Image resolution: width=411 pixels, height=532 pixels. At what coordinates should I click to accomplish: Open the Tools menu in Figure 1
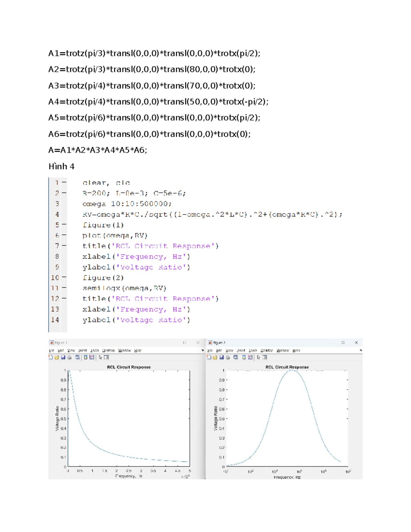tap(95, 350)
